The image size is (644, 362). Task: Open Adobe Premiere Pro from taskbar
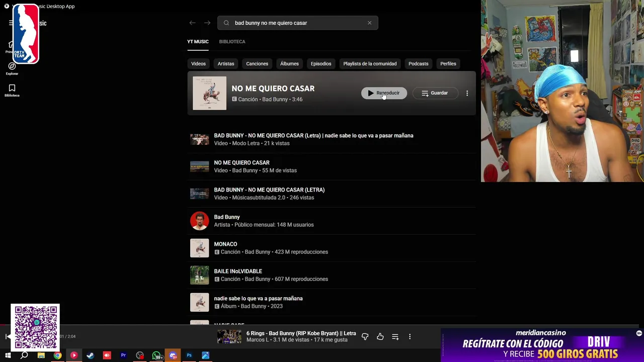pyautogui.click(x=123, y=355)
